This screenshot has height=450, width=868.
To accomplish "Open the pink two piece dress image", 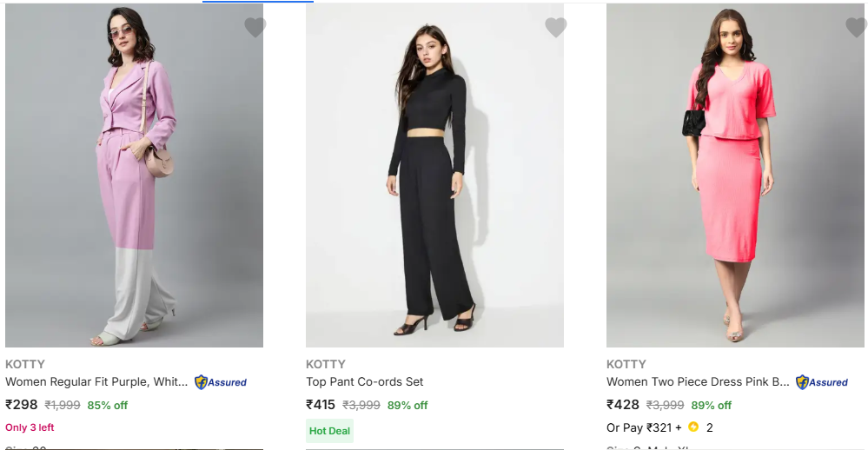I will 735,175.
